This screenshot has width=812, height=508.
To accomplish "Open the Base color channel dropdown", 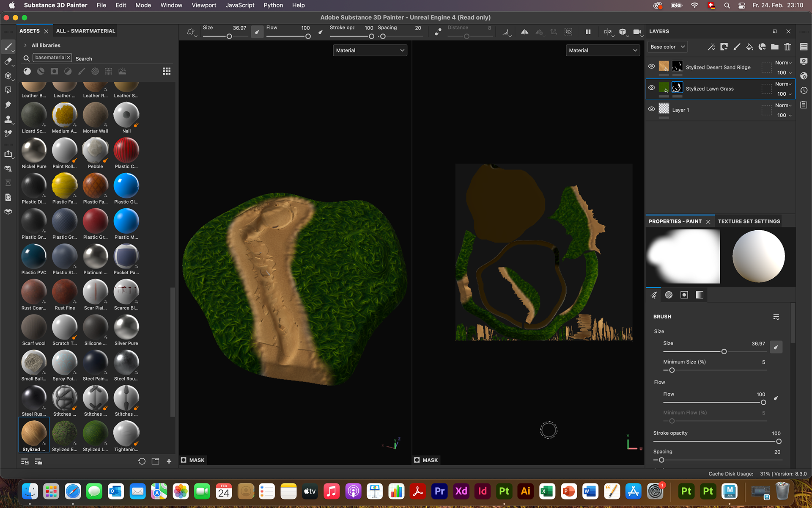I will click(667, 47).
